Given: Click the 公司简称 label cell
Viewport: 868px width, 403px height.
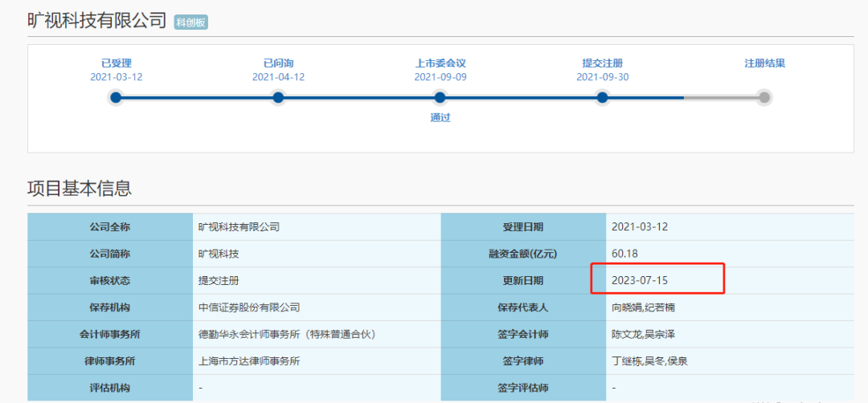Looking at the screenshot, I should [x=110, y=254].
